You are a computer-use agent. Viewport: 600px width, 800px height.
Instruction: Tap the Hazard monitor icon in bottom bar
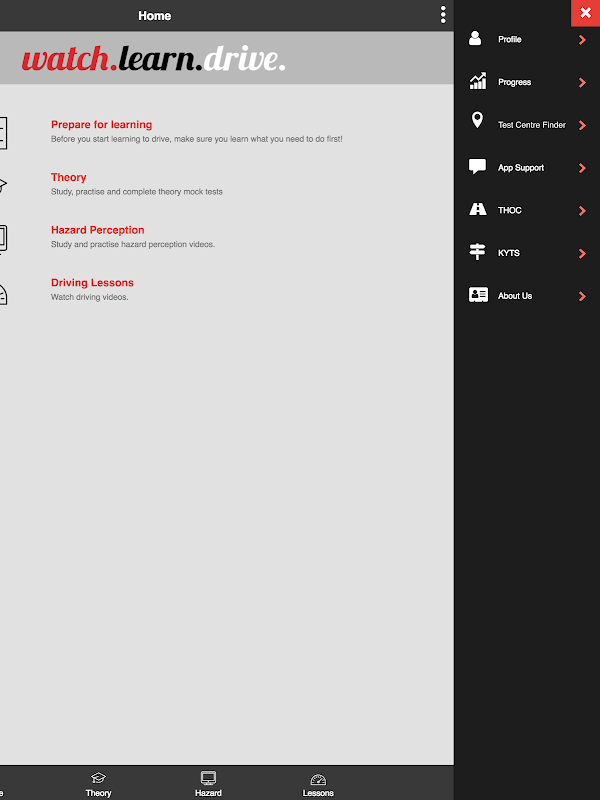click(208, 778)
